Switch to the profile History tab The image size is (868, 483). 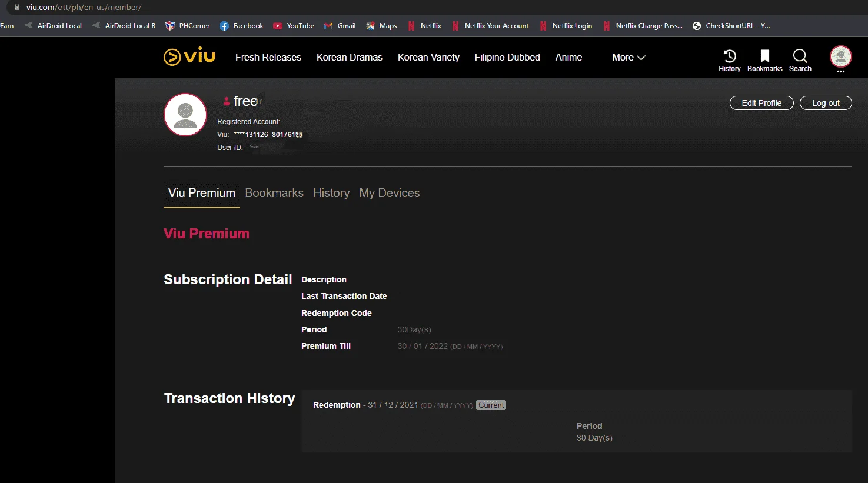(331, 193)
